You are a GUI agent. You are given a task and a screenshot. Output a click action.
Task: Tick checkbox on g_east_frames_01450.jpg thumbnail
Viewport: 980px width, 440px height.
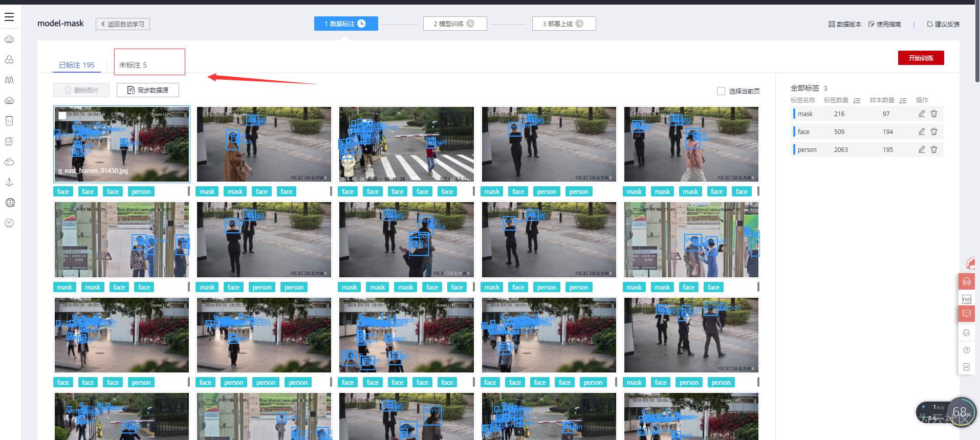62,116
